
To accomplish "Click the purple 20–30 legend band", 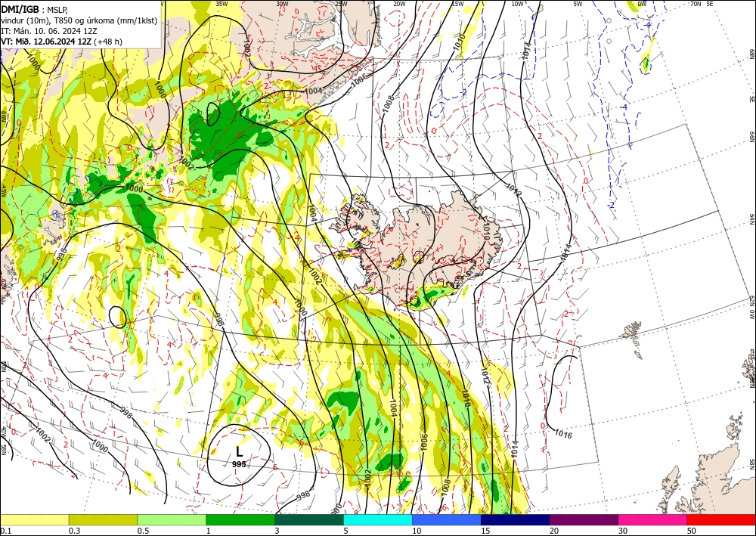I will point(584,519).
